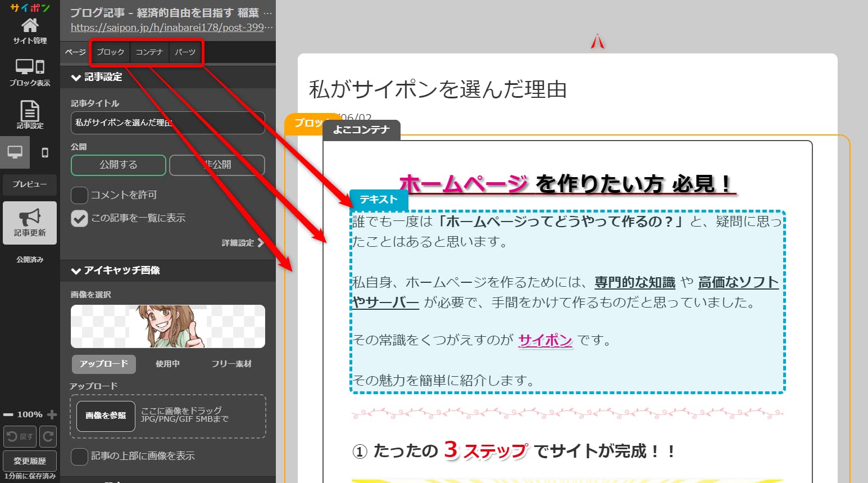Select the ブロック tab

tap(110, 52)
